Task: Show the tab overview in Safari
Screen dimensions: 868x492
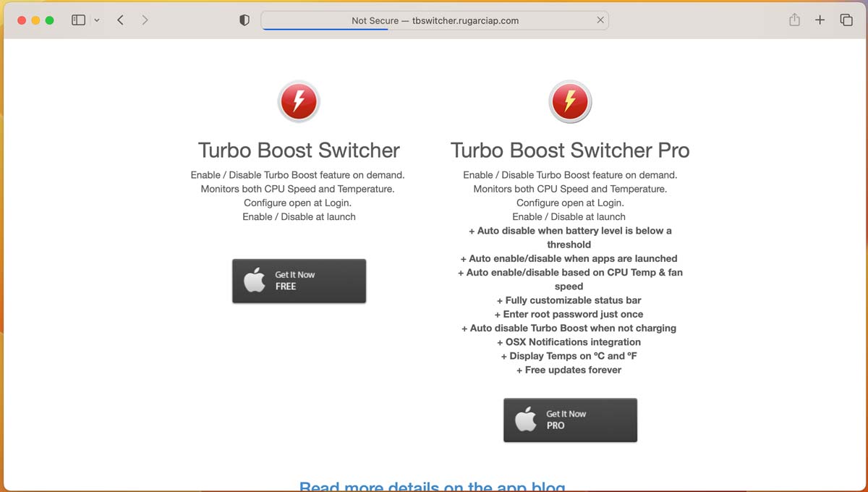Action: point(846,20)
